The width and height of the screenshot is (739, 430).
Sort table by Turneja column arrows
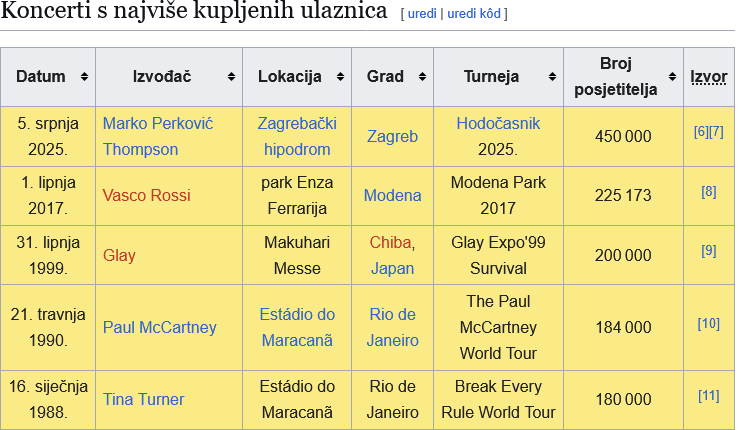552,76
